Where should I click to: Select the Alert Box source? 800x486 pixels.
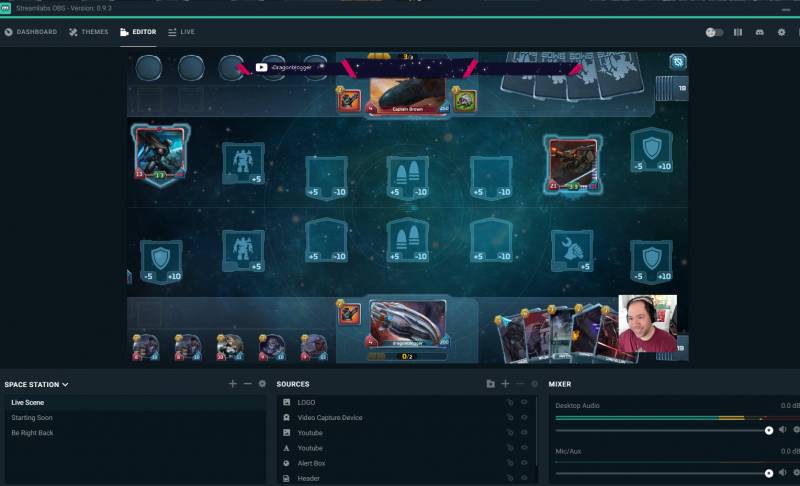(406, 464)
